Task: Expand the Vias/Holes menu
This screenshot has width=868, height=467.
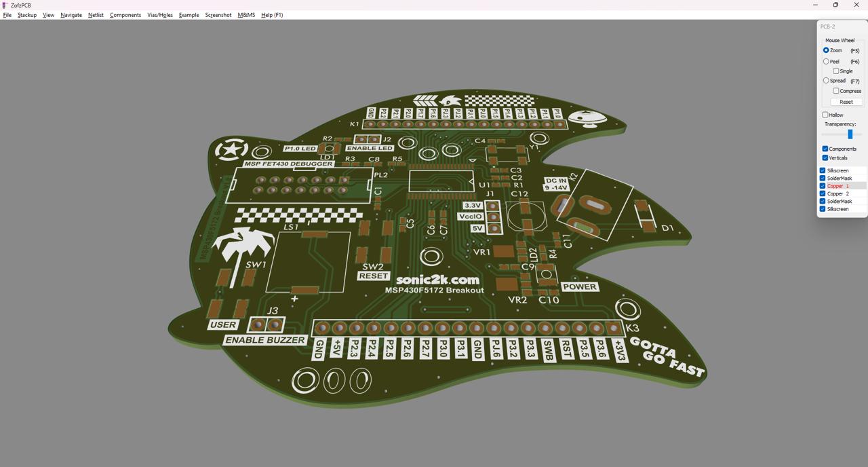Action: click(x=160, y=15)
